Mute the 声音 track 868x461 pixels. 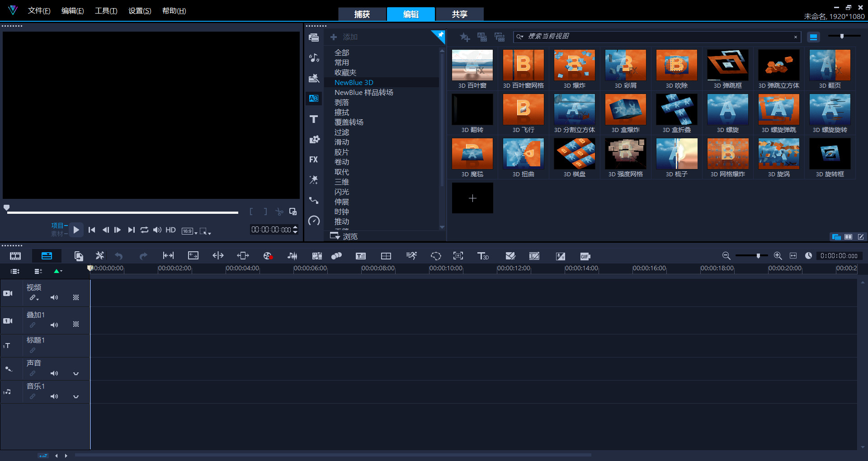click(54, 373)
